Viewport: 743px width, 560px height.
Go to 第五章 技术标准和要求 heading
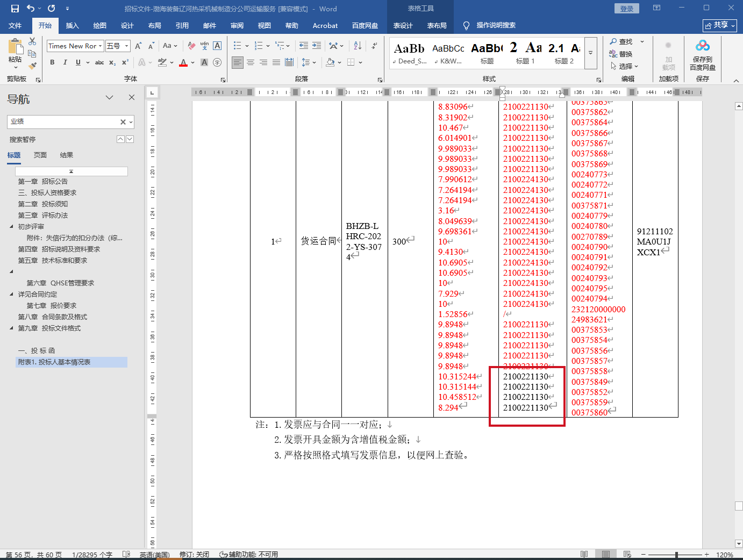point(53,261)
